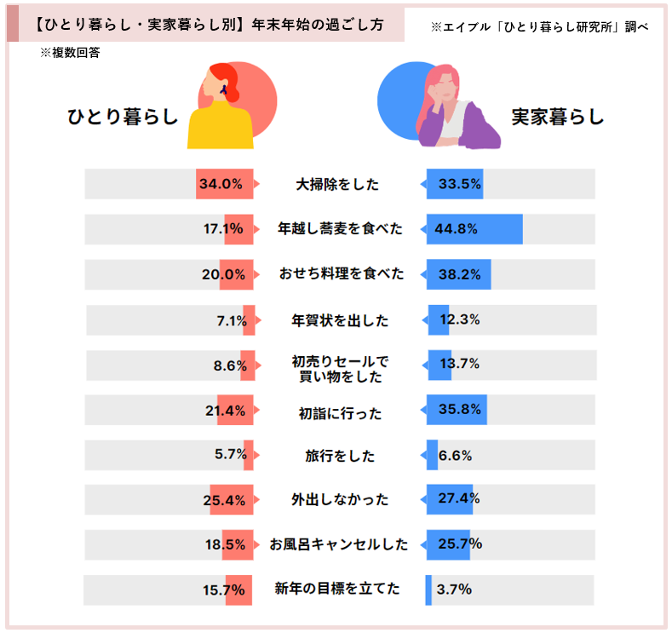Click the blue 44.8% bar for 年越し蕎麦

474,229
